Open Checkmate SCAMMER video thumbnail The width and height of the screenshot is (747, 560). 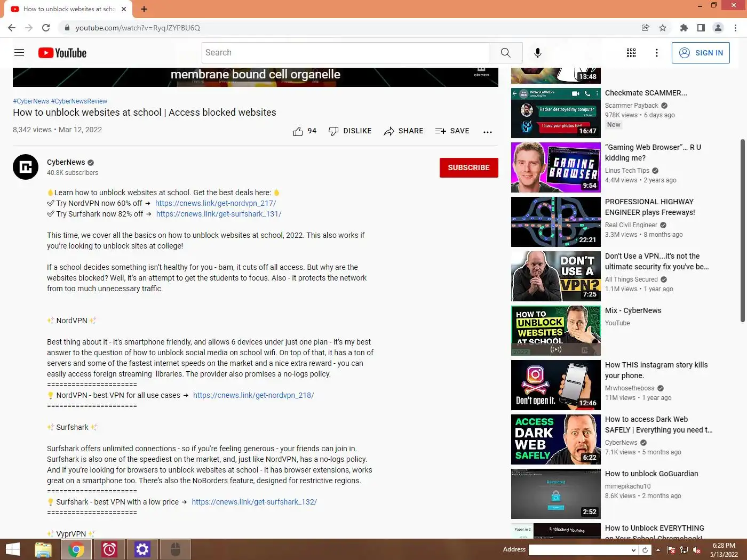tap(556, 113)
